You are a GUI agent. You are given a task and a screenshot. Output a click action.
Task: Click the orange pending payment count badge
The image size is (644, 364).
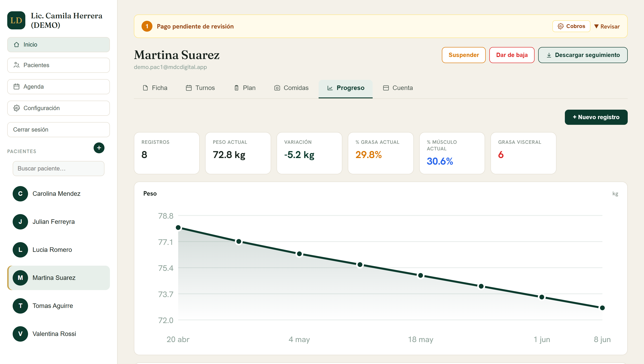click(x=147, y=26)
